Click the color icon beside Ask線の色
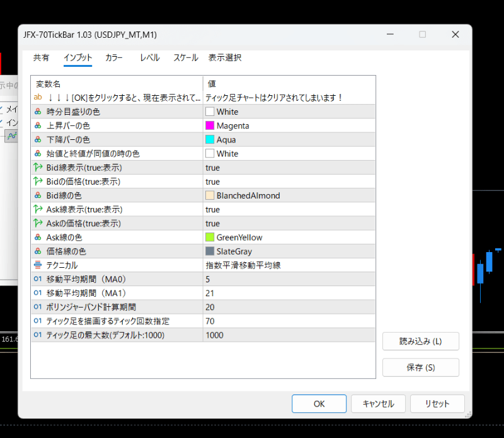Screen dimensions: 504x438 38,237
